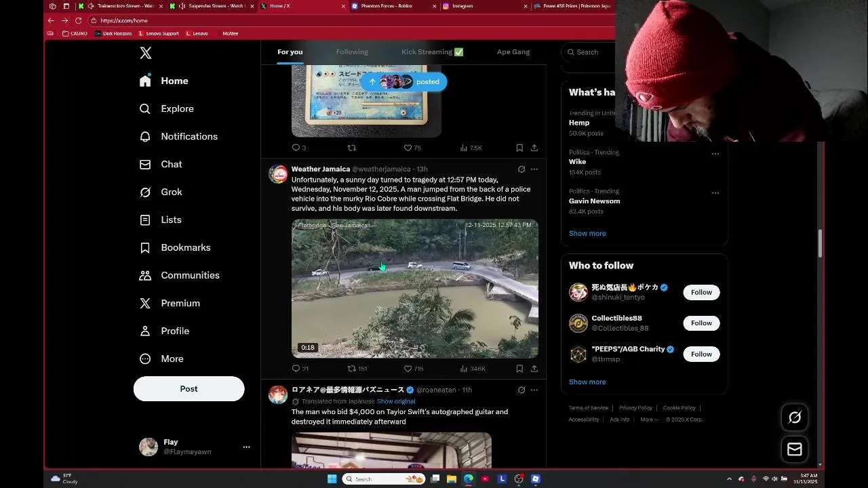Image resolution: width=868 pixels, height=488 pixels.
Task: Like the Weather Jamaica post
Action: pos(414,369)
